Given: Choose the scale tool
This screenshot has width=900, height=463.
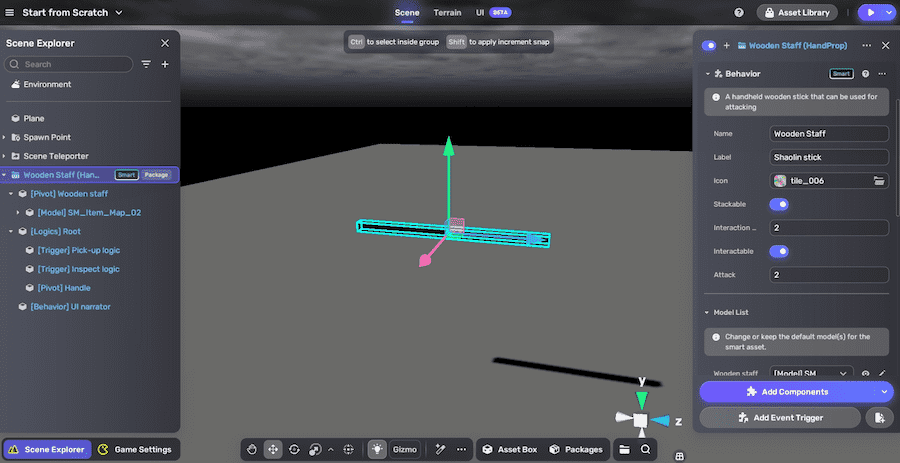Looking at the screenshot, I should point(315,450).
